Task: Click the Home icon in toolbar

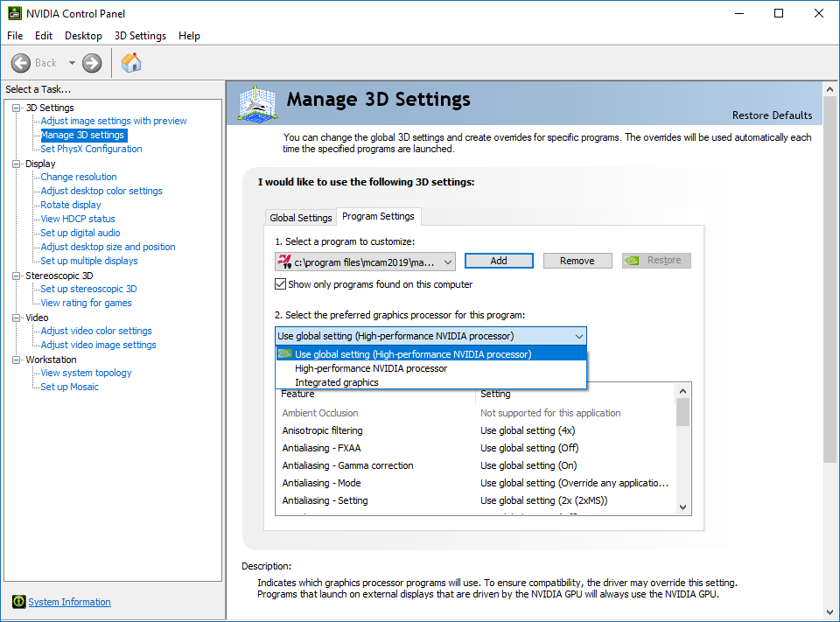Action: click(131, 63)
